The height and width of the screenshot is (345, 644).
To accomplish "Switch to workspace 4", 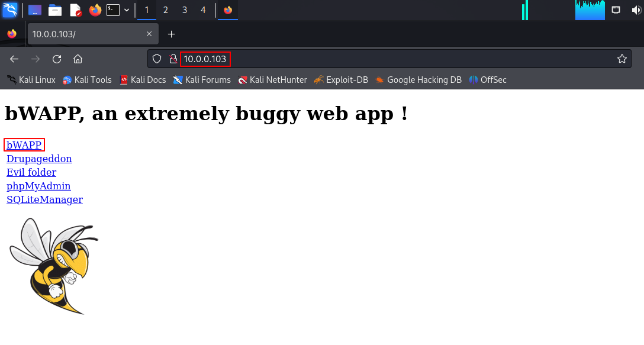I will [x=203, y=10].
